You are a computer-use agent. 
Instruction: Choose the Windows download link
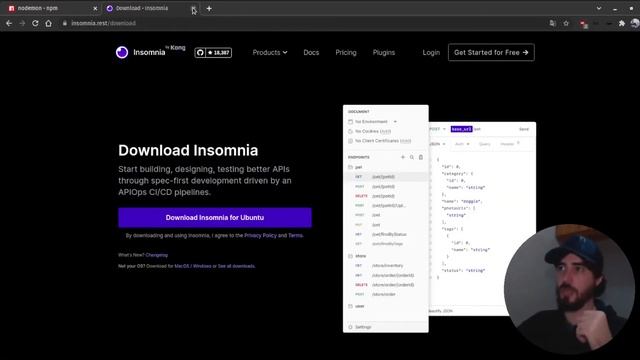[202, 266]
